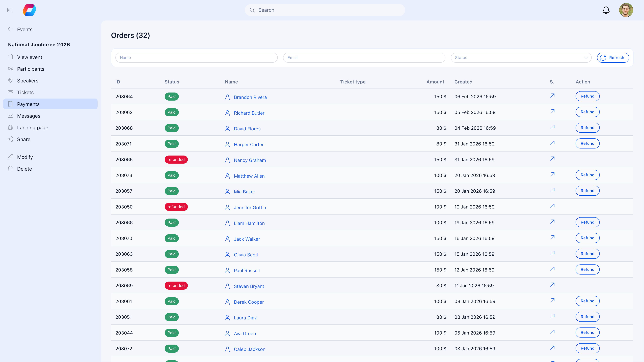Click the Refresh button

point(613,57)
